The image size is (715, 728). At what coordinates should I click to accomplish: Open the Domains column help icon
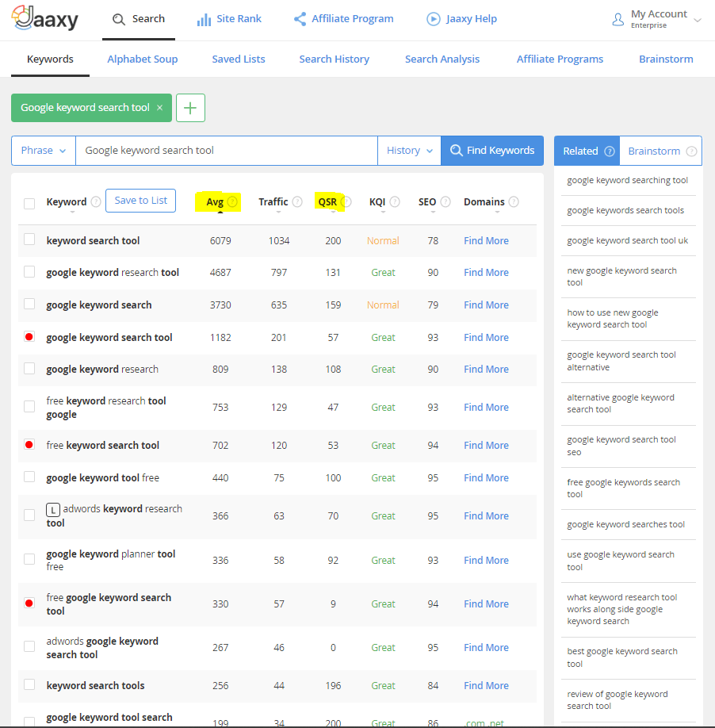click(514, 201)
